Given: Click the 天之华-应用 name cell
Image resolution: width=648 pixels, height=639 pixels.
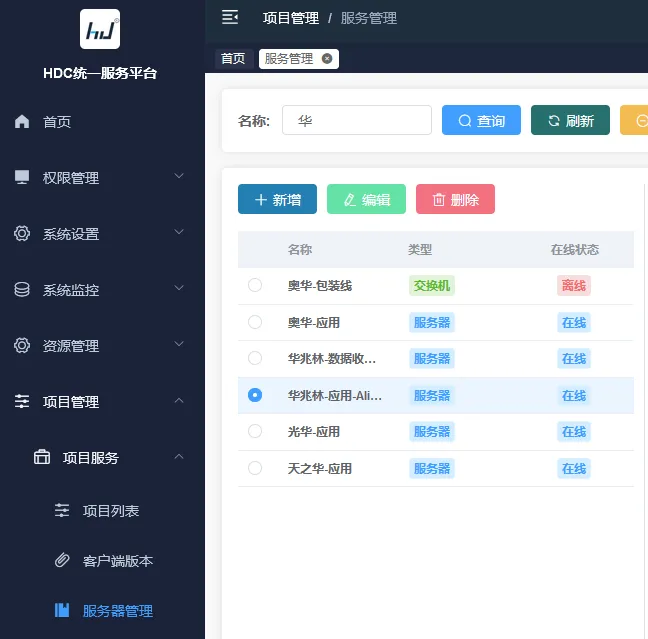Looking at the screenshot, I should tap(320, 469).
